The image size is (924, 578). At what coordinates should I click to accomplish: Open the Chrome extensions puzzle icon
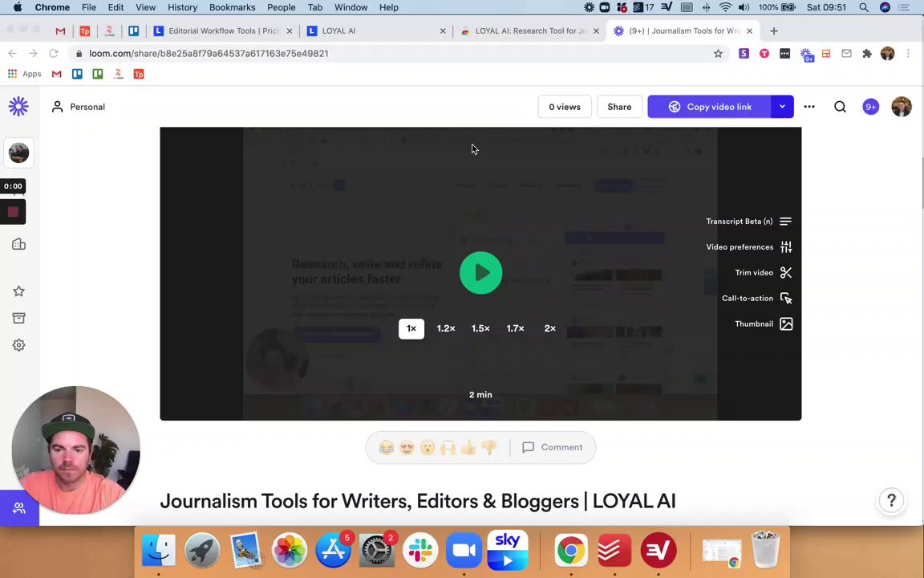(x=867, y=54)
